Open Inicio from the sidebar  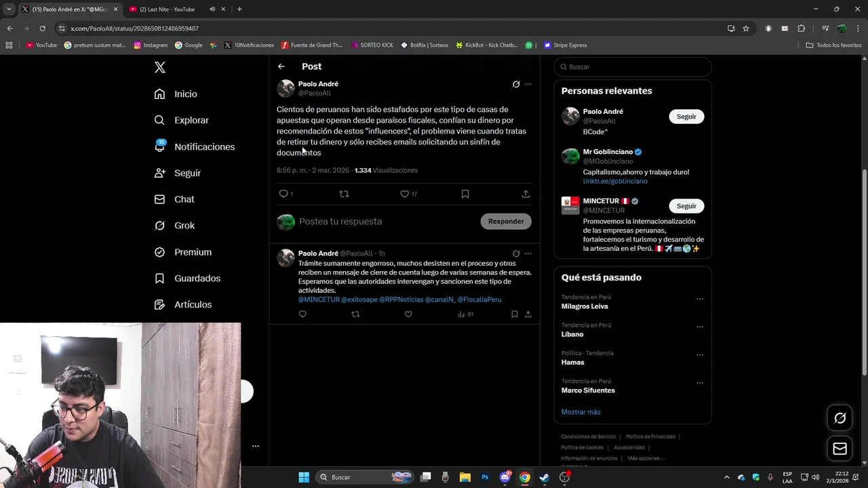pos(176,94)
